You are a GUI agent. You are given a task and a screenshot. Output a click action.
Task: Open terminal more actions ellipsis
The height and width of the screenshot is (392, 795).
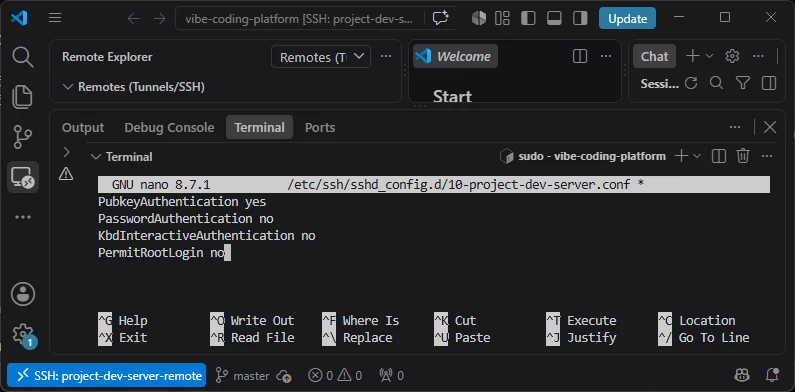[767, 156]
